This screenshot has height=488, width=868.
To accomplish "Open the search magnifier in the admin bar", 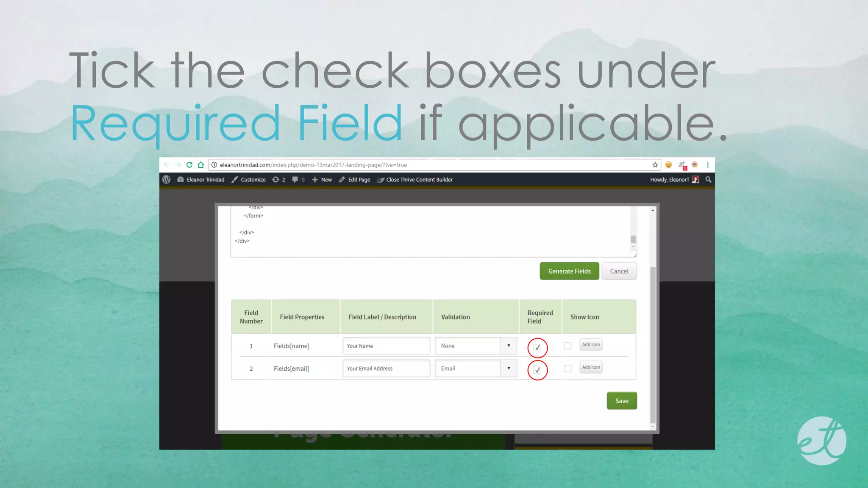I will coord(708,180).
